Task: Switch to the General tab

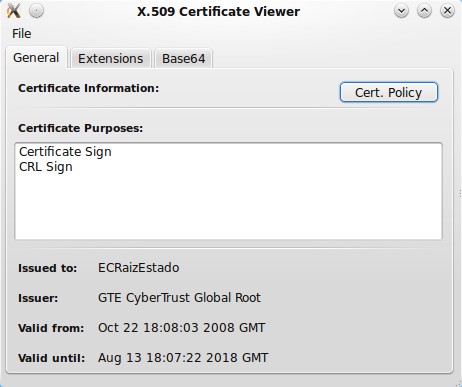Action: [x=36, y=57]
